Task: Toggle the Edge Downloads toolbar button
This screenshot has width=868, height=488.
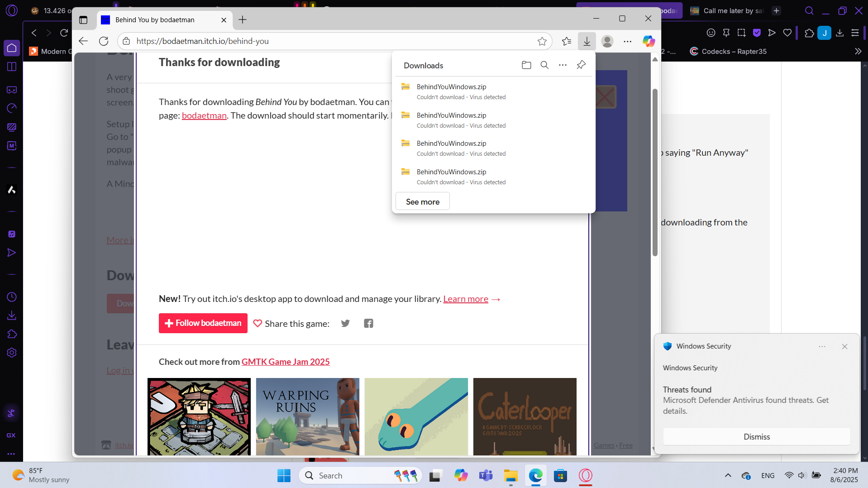Action: pyautogui.click(x=587, y=41)
